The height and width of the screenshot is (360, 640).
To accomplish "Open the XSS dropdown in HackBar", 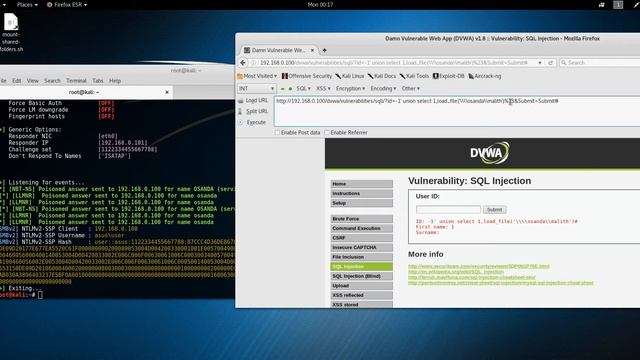I will pos(323,89).
